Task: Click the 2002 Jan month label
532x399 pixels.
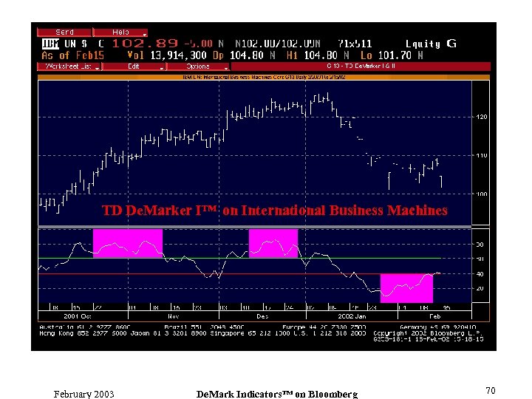Action: click(x=352, y=316)
